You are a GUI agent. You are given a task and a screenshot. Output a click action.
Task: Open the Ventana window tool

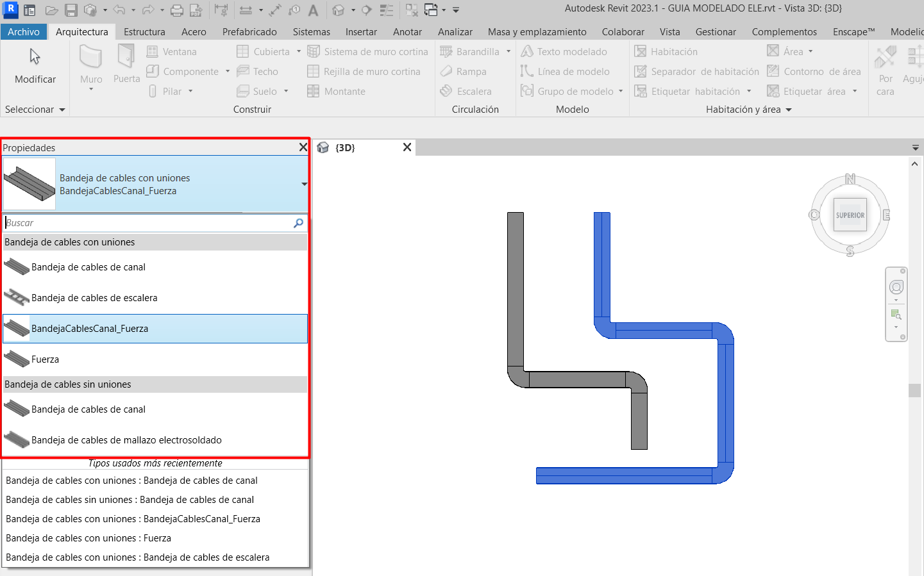171,52
